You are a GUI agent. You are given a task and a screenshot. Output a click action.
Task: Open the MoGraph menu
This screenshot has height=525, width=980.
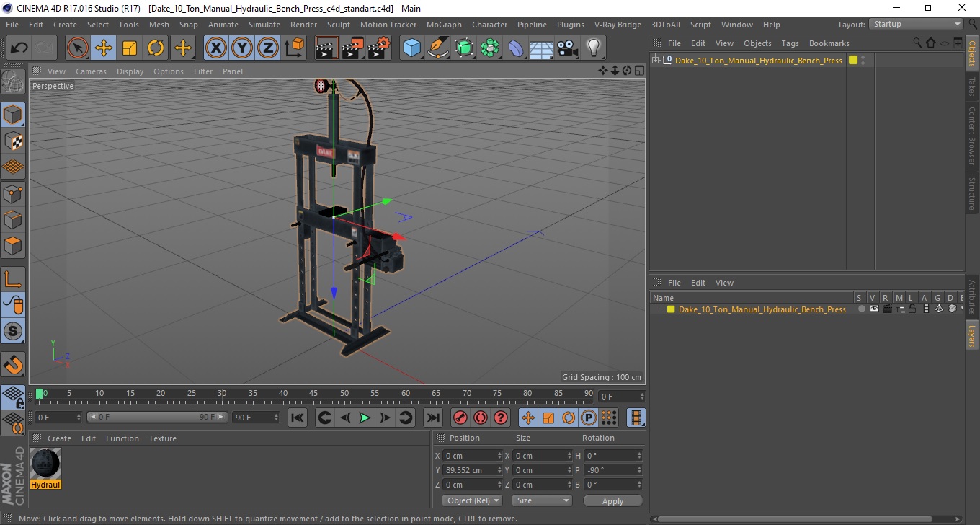[x=444, y=25]
